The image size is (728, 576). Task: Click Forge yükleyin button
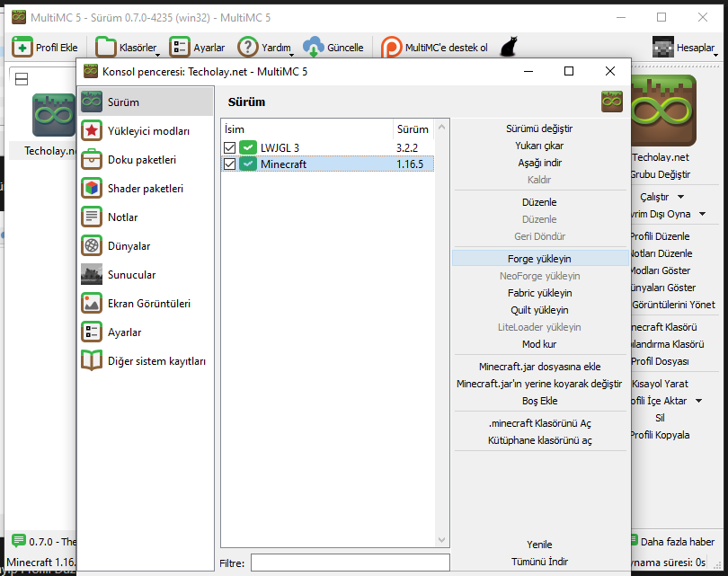539,259
